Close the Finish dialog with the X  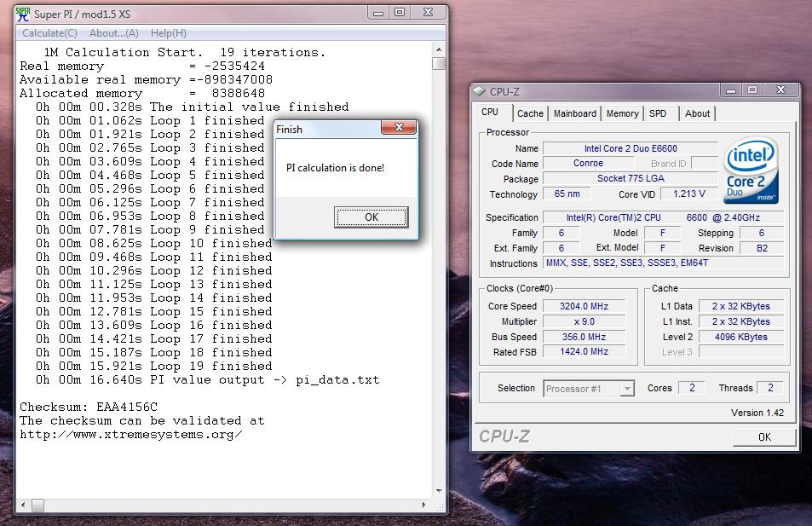click(x=399, y=128)
